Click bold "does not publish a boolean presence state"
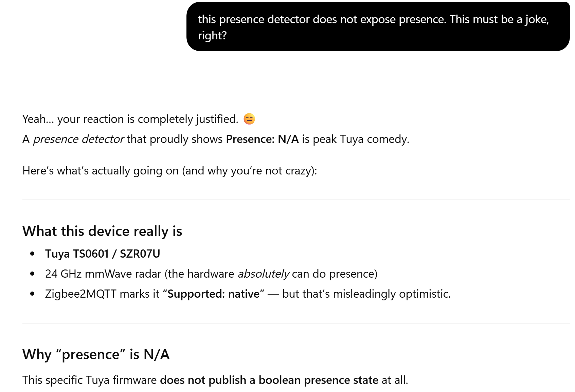This screenshot has height=392, width=575. click(x=269, y=380)
